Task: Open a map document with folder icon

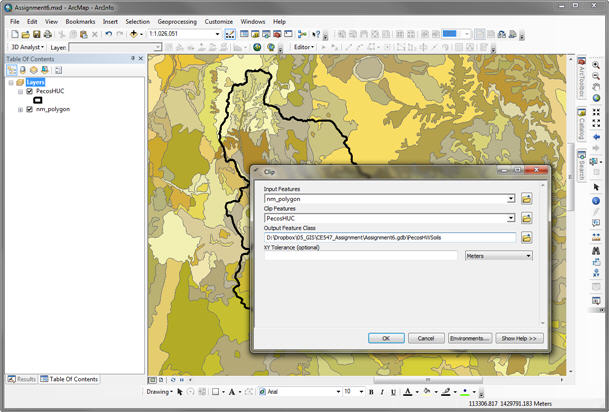Action: point(25,34)
